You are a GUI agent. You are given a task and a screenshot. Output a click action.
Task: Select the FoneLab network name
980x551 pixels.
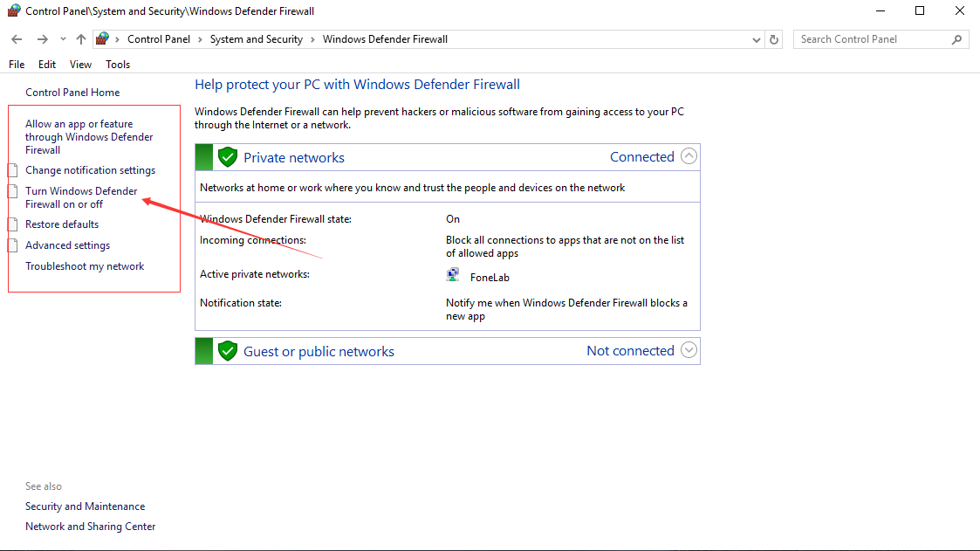point(490,278)
